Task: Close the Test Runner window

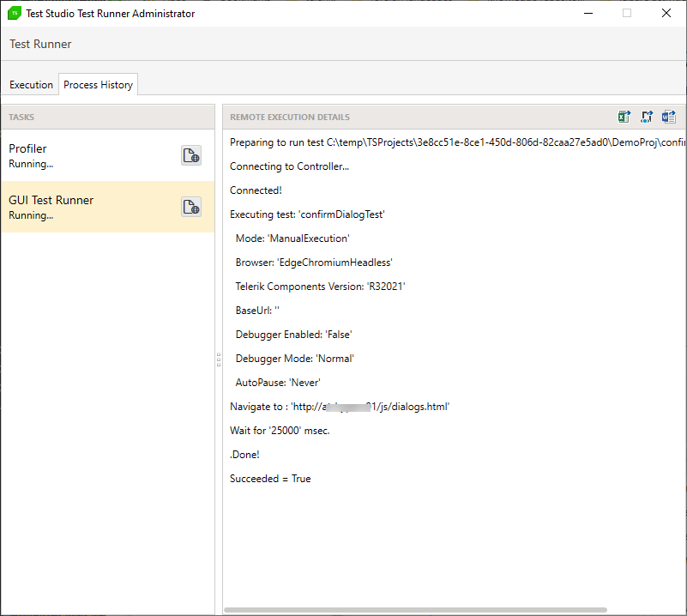Action: coord(666,13)
